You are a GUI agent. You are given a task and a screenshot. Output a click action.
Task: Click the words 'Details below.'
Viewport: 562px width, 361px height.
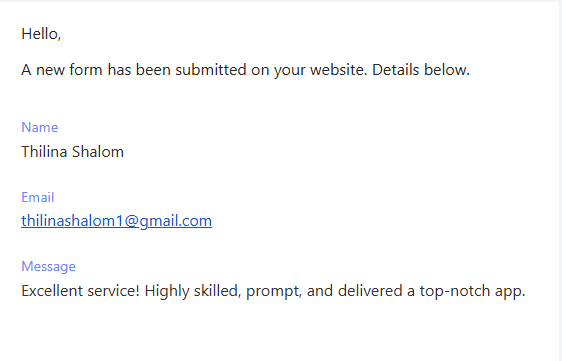[421, 70]
